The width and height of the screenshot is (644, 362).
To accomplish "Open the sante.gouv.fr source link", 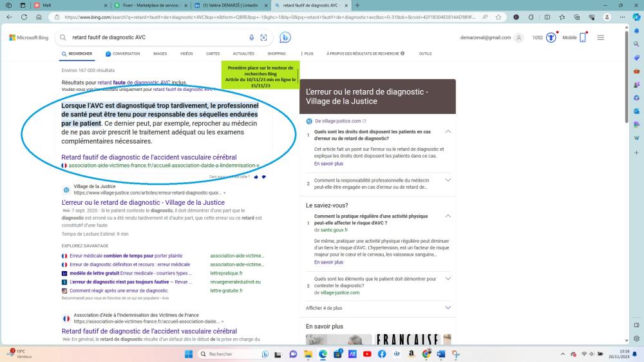I will (x=334, y=230).
